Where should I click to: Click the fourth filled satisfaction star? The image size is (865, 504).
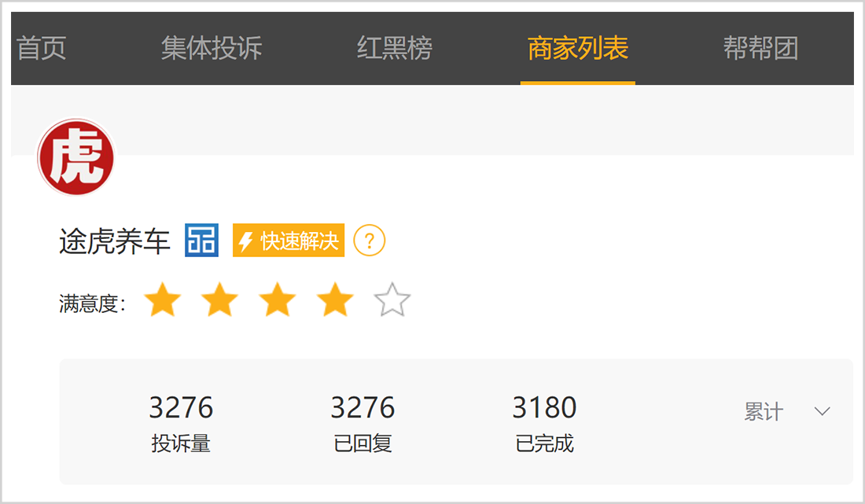click(x=335, y=300)
